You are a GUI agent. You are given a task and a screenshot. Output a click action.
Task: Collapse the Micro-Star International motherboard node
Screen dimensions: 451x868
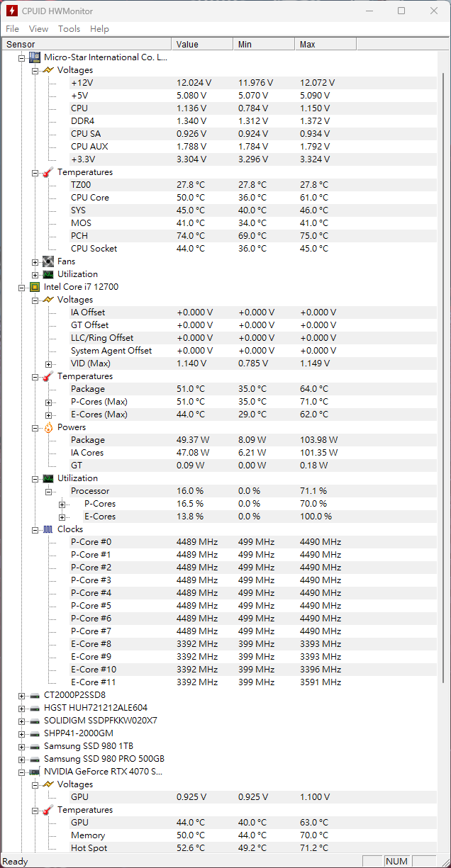[21, 57]
